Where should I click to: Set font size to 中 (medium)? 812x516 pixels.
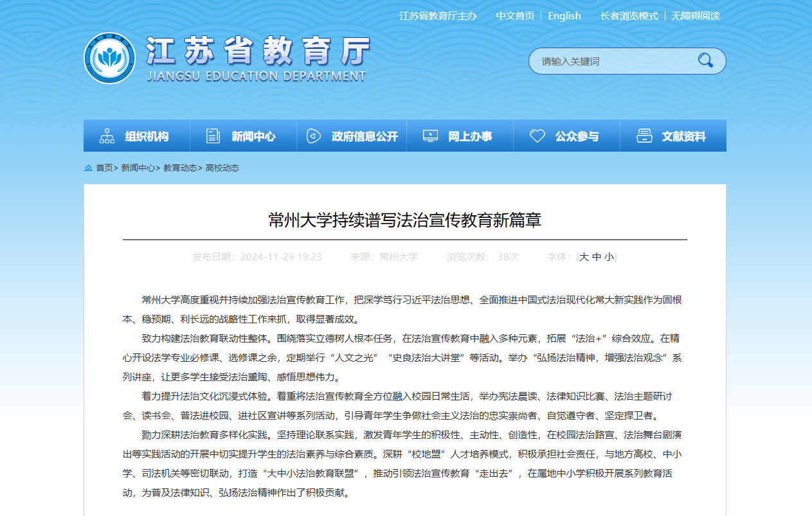pos(597,257)
